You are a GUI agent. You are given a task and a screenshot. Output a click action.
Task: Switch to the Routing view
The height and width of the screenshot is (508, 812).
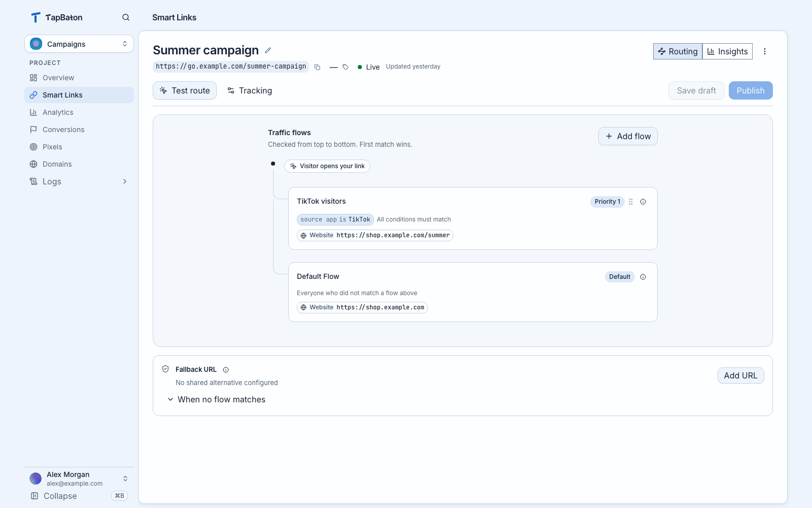pos(678,51)
